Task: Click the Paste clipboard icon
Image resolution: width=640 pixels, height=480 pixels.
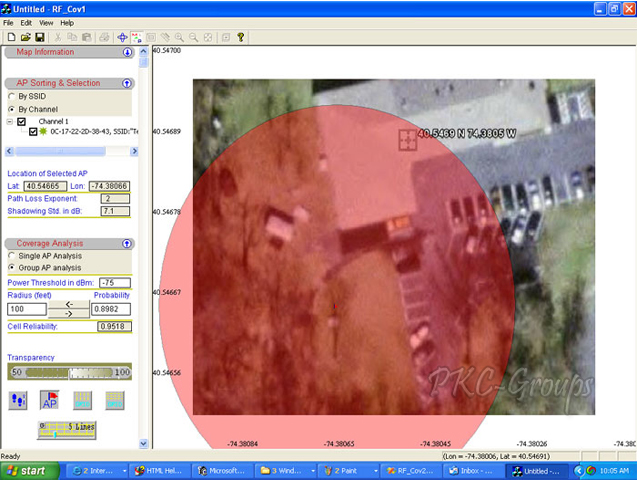Action: (86, 38)
